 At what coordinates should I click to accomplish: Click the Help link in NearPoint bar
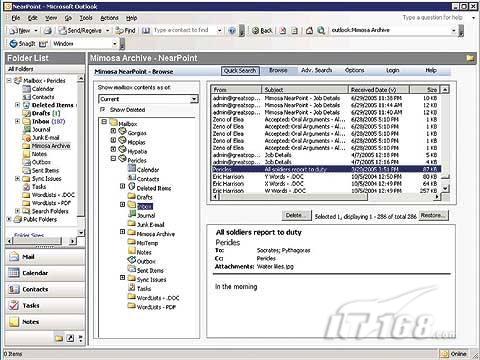[431, 70]
